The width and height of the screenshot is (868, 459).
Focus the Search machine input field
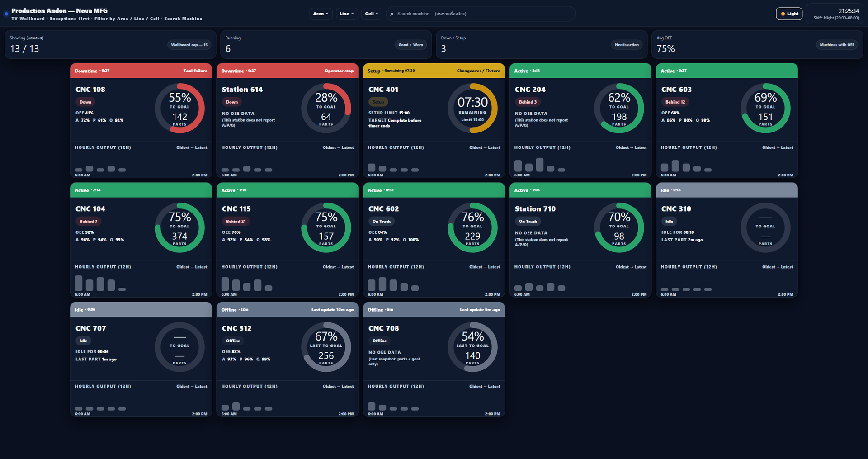(x=481, y=14)
